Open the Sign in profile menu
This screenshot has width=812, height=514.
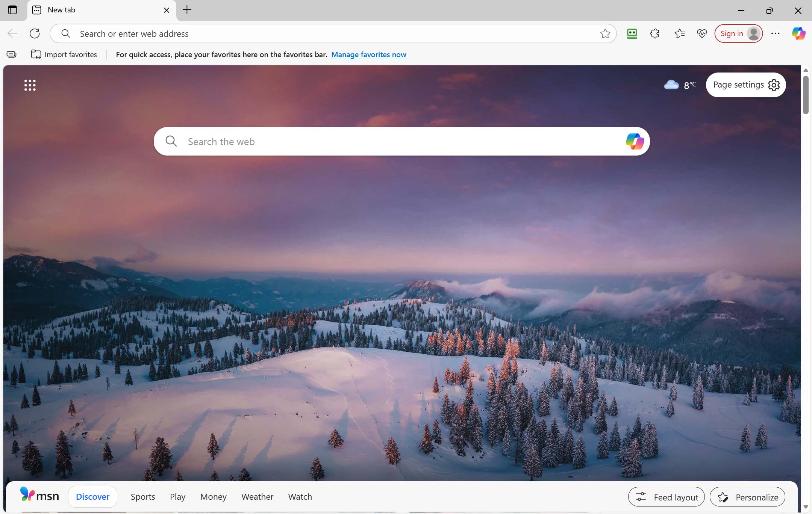click(738, 33)
